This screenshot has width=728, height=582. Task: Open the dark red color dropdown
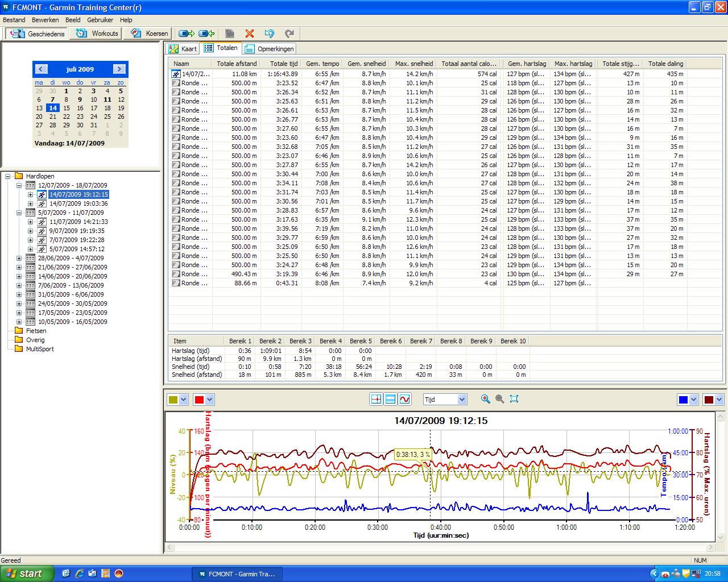pos(719,400)
